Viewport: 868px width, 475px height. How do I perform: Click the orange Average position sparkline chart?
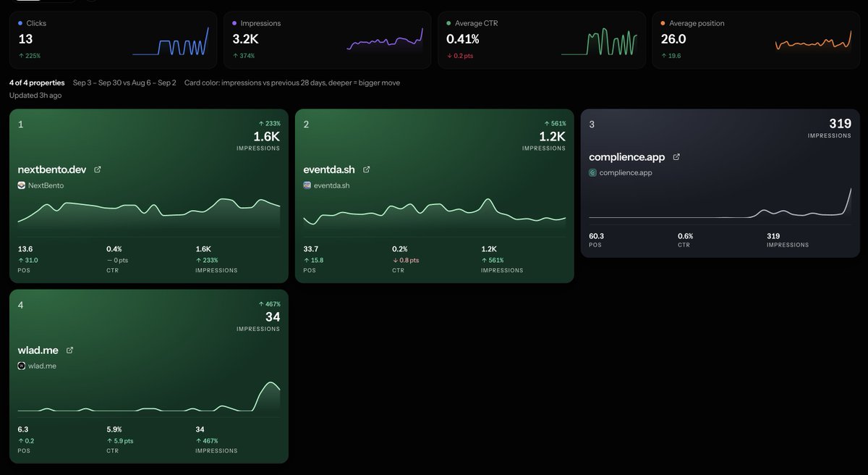click(x=814, y=41)
